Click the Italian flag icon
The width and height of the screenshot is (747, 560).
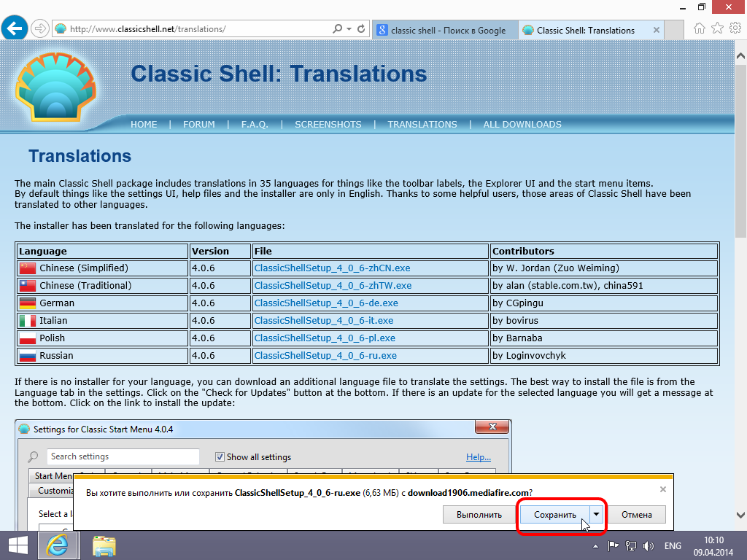tap(28, 321)
